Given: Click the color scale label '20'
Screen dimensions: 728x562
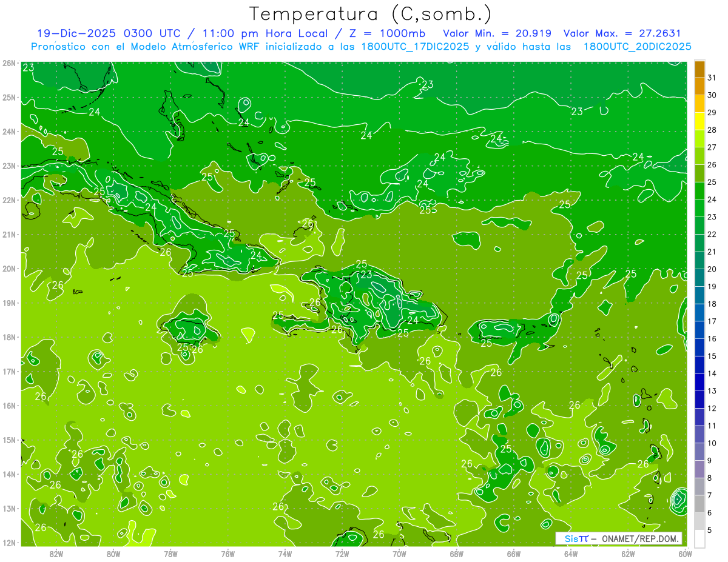Looking at the screenshot, I should coord(712,269).
